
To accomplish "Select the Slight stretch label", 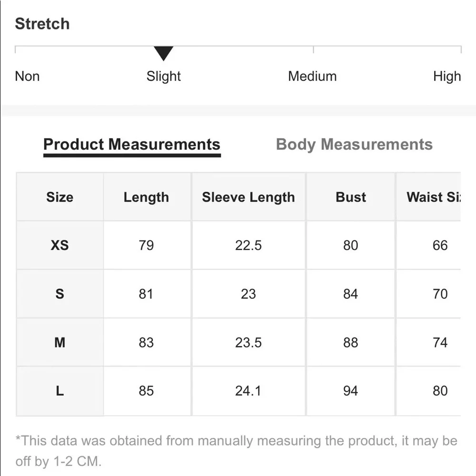I will point(163,76).
